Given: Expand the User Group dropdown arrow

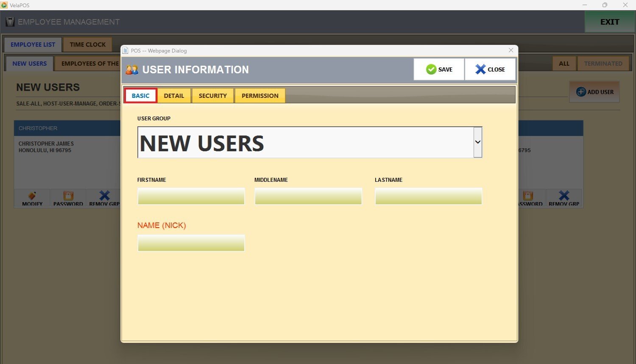Looking at the screenshot, I should tap(478, 142).
